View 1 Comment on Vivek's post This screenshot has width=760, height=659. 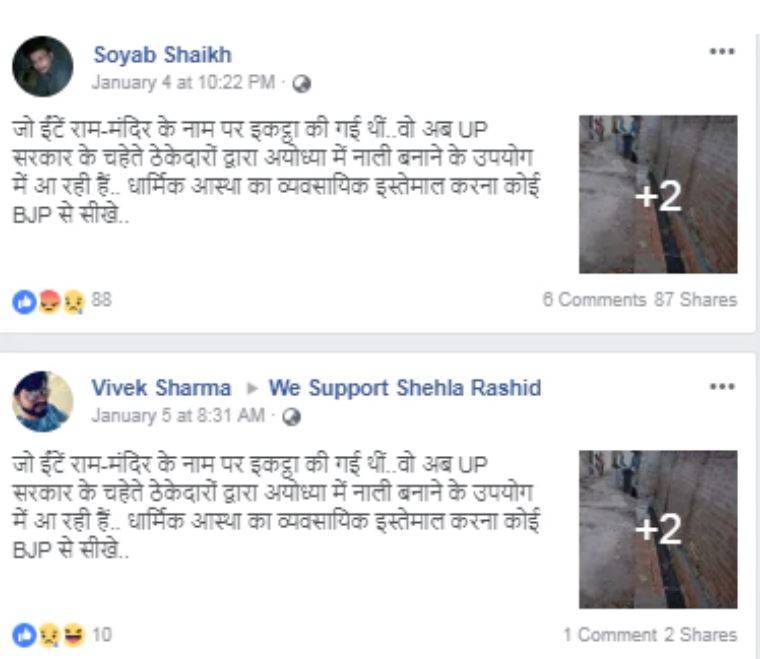coord(610,635)
